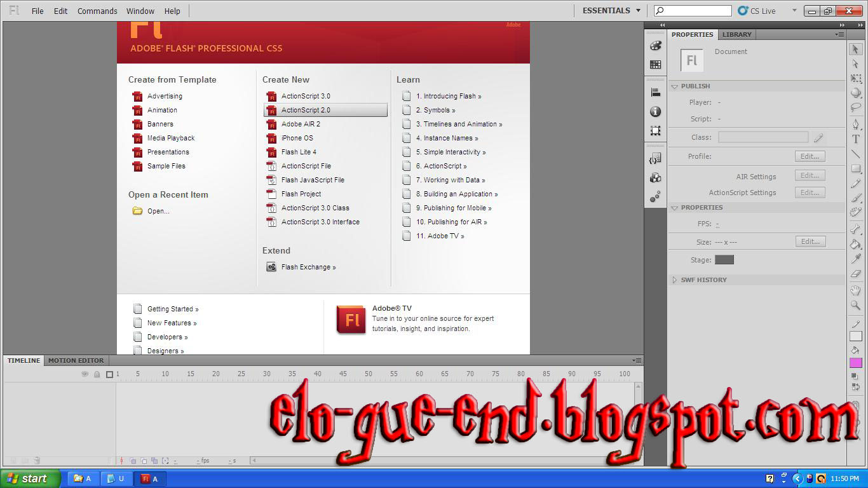
Task: Select the Rectangle tool
Action: click(x=856, y=168)
